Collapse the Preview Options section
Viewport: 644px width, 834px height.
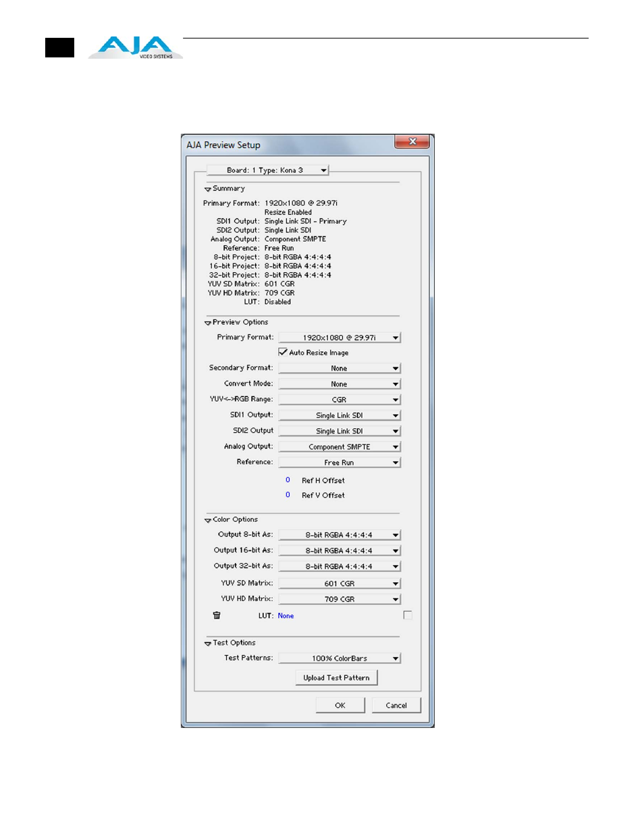click(208, 323)
